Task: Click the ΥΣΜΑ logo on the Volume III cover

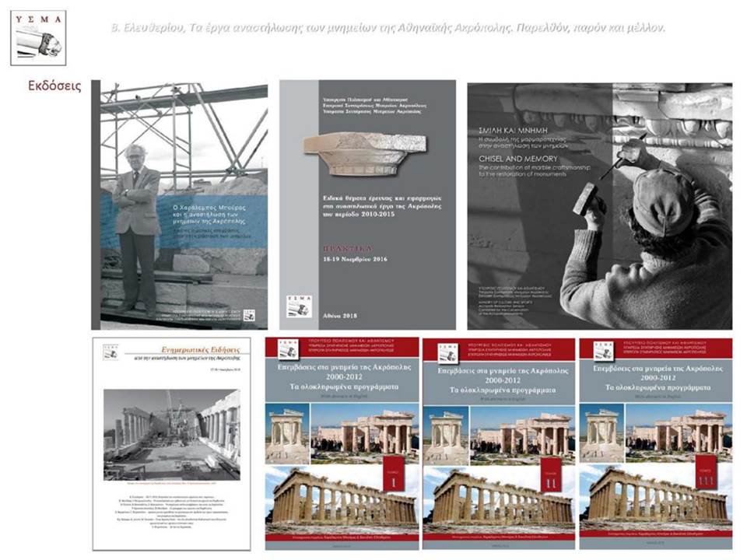Action: click(x=604, y=351)
